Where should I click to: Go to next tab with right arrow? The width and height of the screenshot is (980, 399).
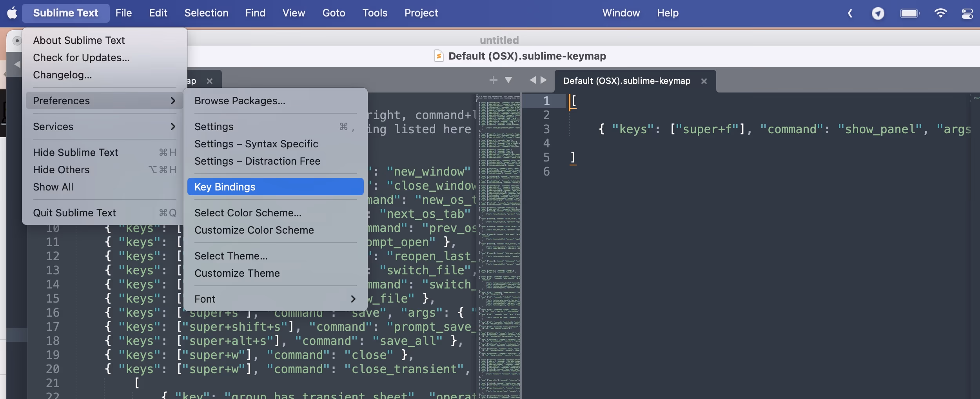point(543,80)
